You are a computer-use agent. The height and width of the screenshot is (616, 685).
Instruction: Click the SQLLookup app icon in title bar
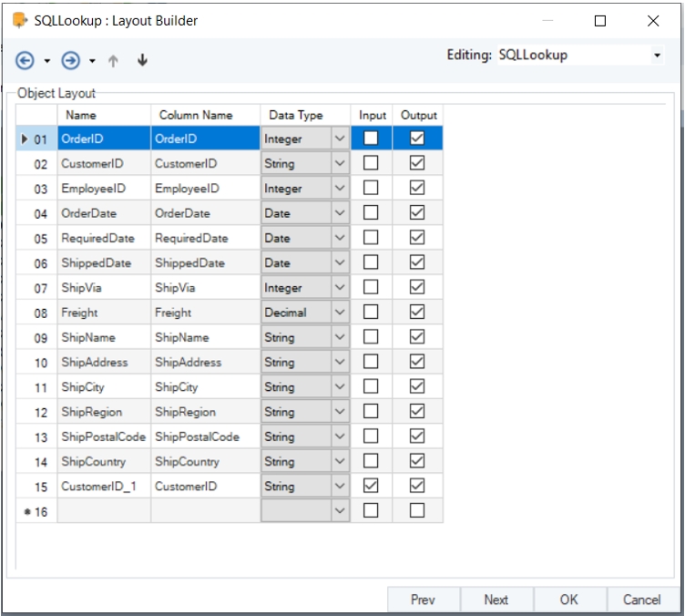point(19,20)
